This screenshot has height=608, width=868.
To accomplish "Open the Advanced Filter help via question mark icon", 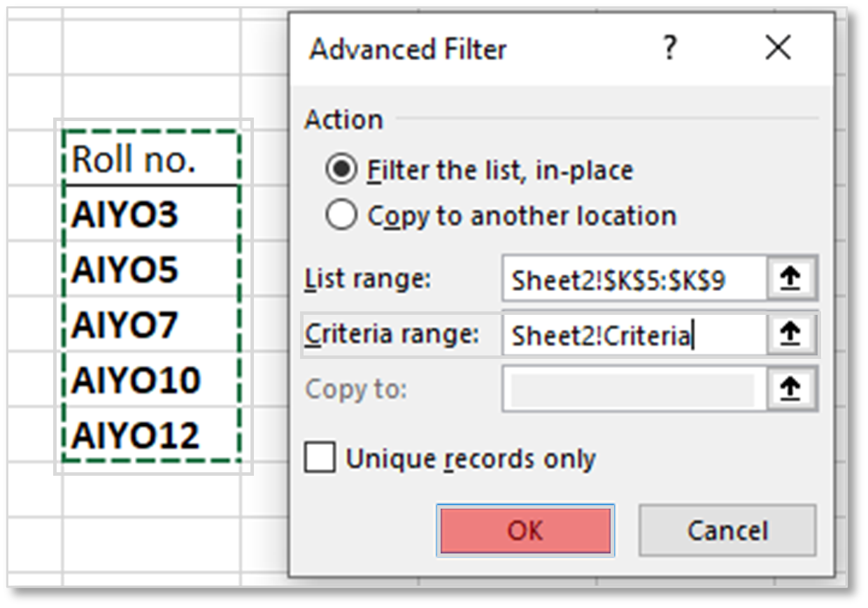I will 669,48.
